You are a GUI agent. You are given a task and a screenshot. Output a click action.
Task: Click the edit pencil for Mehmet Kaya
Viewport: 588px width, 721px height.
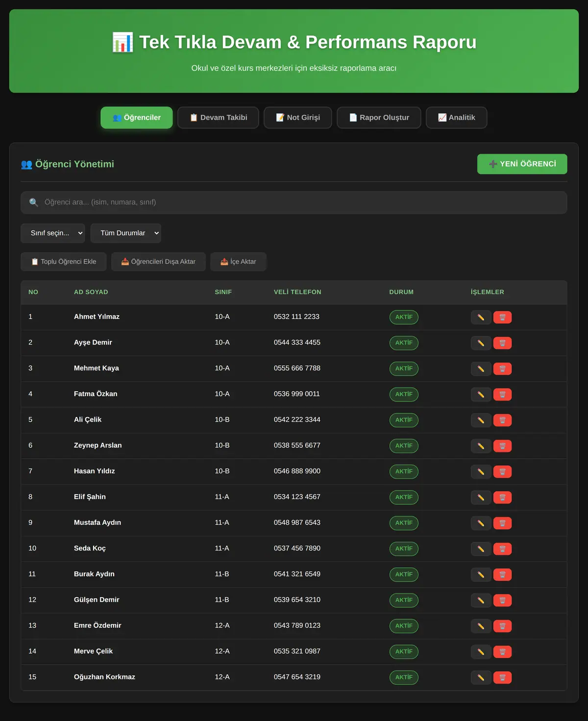pyautogui.click(x=481, y=369)
